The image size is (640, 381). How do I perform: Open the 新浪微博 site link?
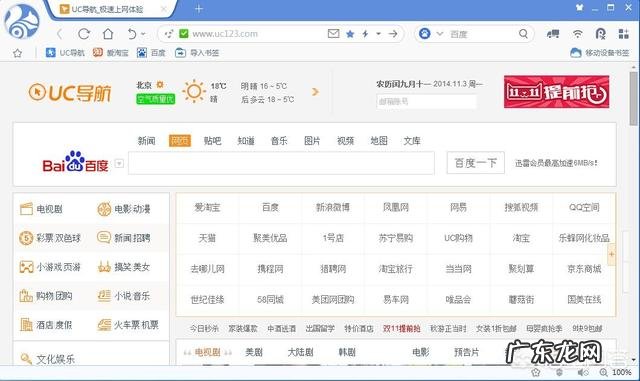pos(333,207)
